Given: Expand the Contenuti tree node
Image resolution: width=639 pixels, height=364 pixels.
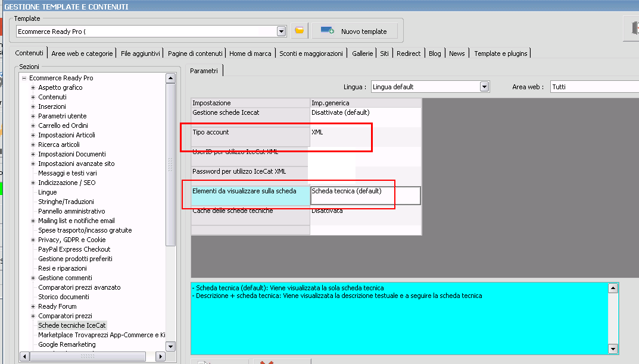Looking at the screenshot, I should pos(33,97).
